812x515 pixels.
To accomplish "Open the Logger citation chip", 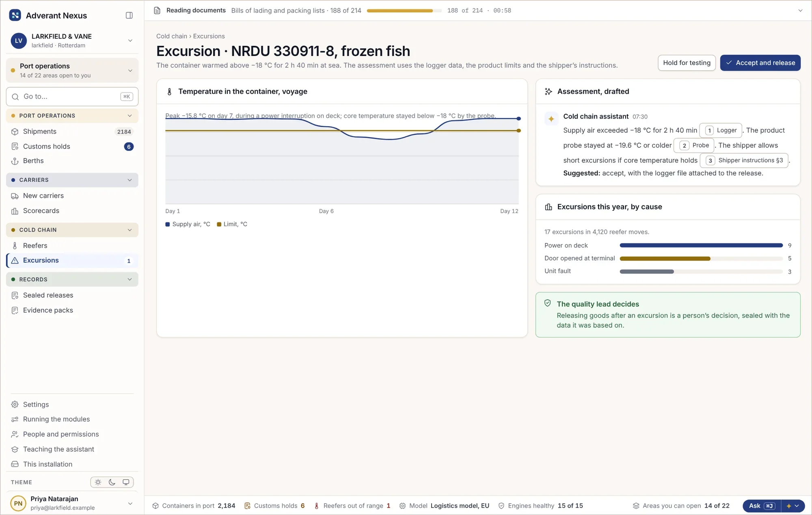I will [x=721, y=131].
